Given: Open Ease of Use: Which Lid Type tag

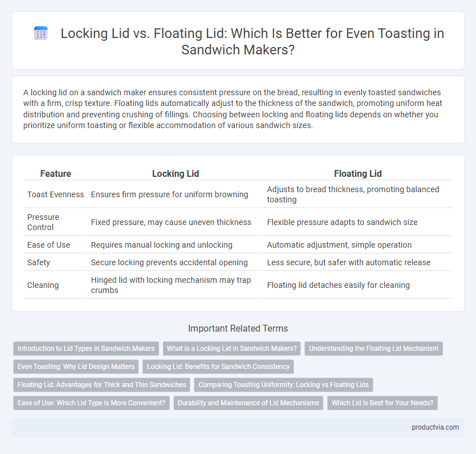Looking at the screenshot, I should (91, 402).
